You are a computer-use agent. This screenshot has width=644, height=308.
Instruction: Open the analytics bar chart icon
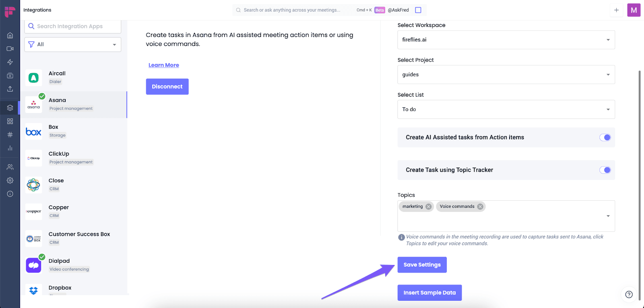coord(10,148)
